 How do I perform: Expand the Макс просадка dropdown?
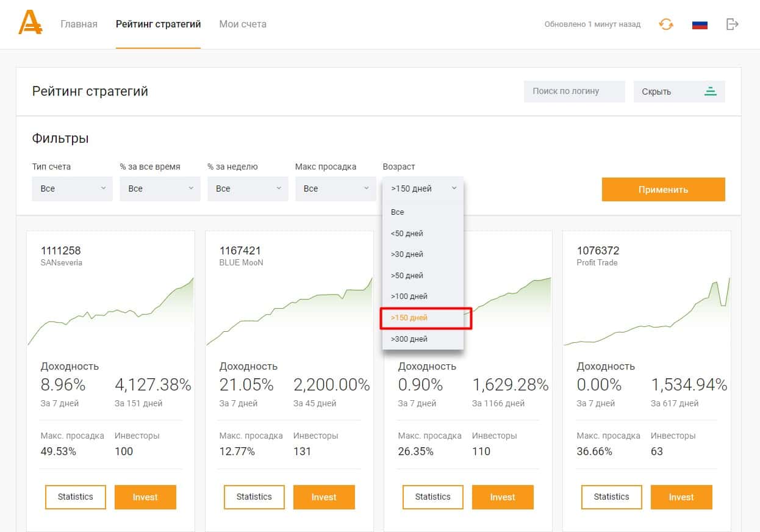(335, 189)
